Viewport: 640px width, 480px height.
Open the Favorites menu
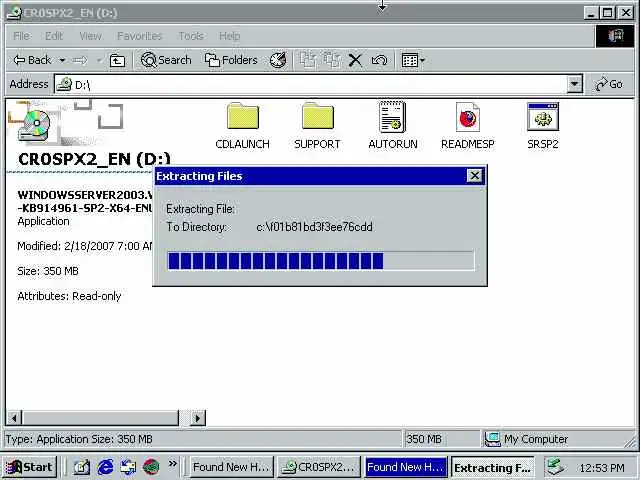click(x=140, y=36)
